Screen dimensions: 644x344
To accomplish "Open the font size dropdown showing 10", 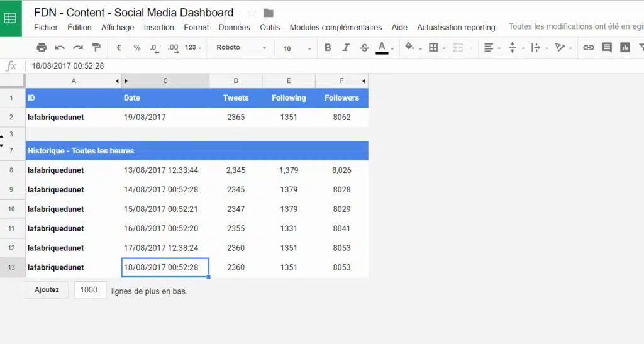I will (297, 48).
